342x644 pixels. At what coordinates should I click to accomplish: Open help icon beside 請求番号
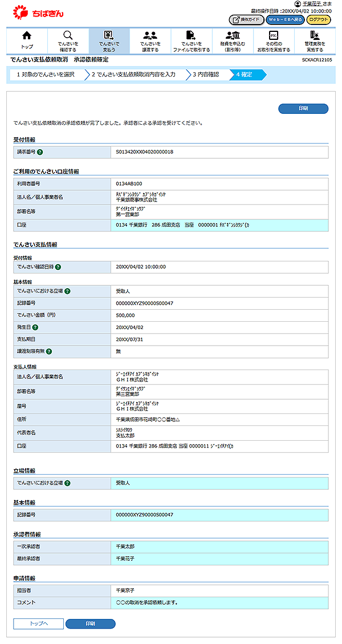(40, 152)
